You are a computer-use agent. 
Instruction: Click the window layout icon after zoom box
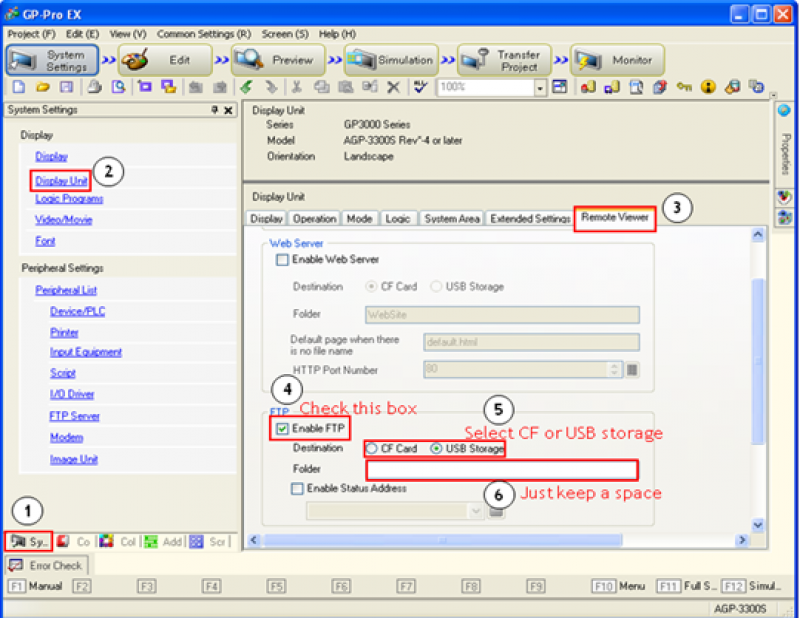[x=560, y=87]
